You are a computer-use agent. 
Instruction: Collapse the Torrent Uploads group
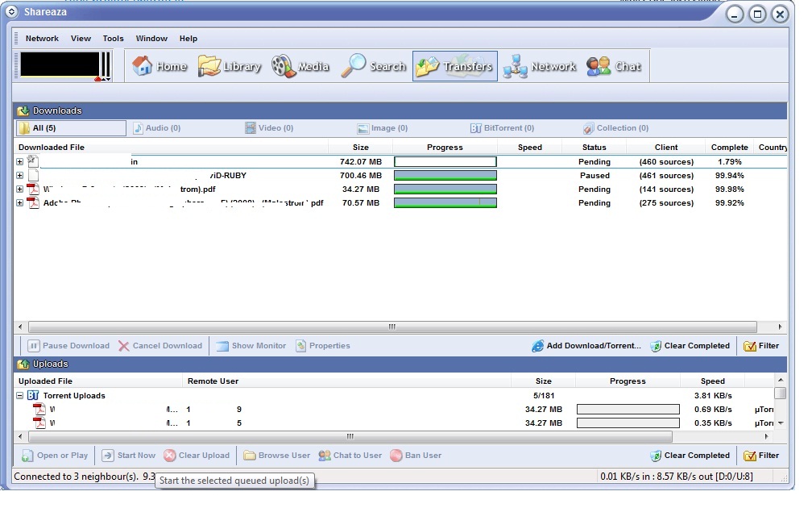pos(19,395)
